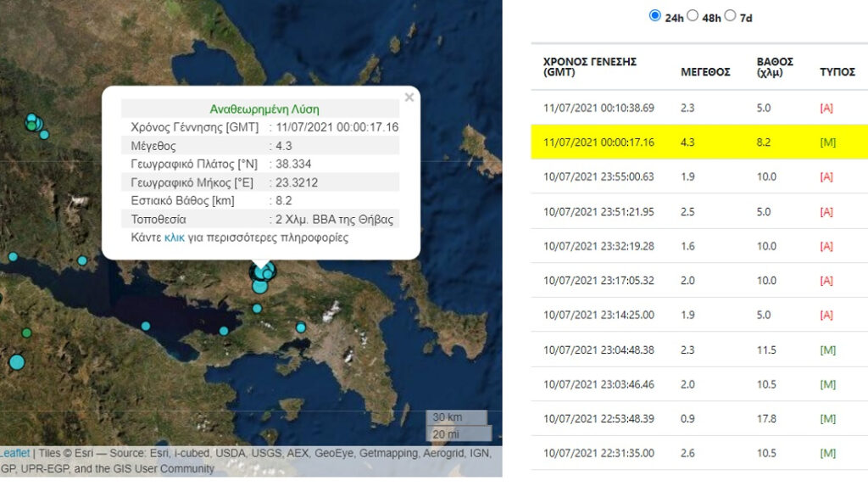868x492 pixels.
Task: Click the 'κλικ' link for more information
Action: (x=174, y=238)
